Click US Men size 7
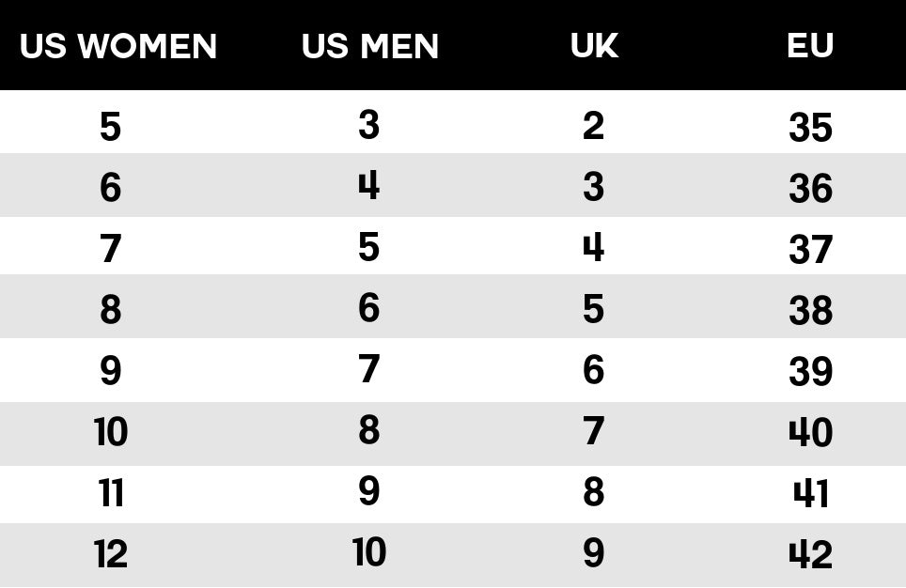The image size is (906, 588). 368,370
